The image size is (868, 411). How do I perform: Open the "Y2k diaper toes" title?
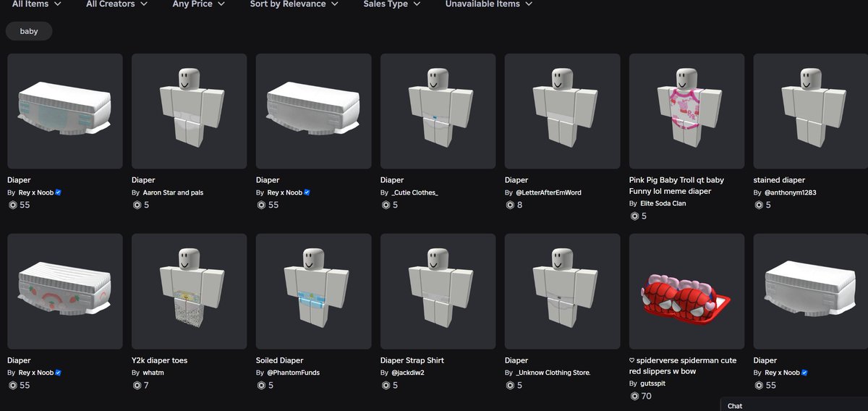coord(159,360)
